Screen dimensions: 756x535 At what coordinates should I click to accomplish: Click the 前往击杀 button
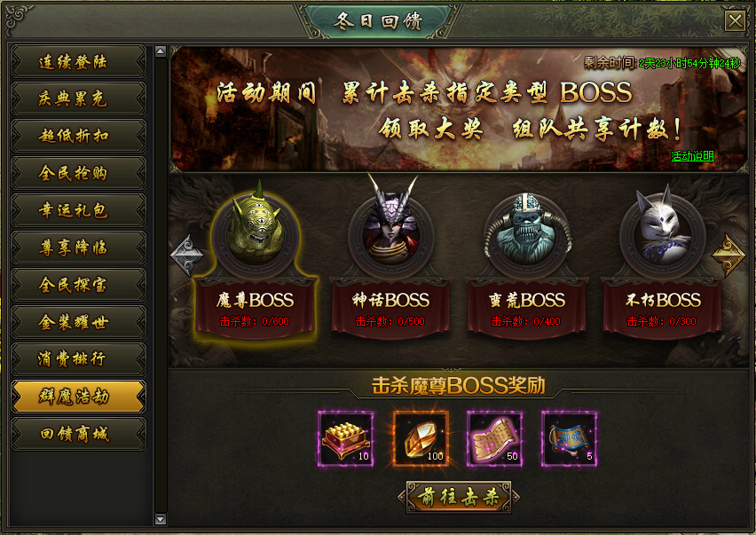coord(459,497)
